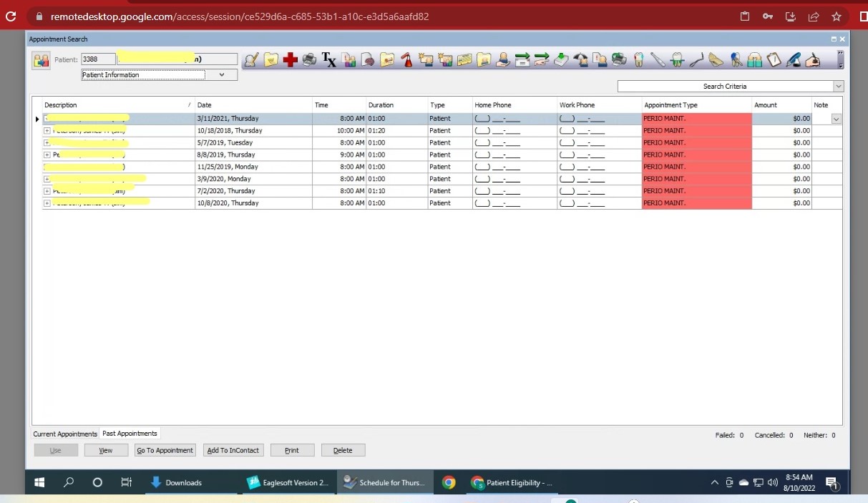Image resolution: width=868 pixels, height=503 pixels.
Task: Show hidden system tray icons
Action: (714, 482)
